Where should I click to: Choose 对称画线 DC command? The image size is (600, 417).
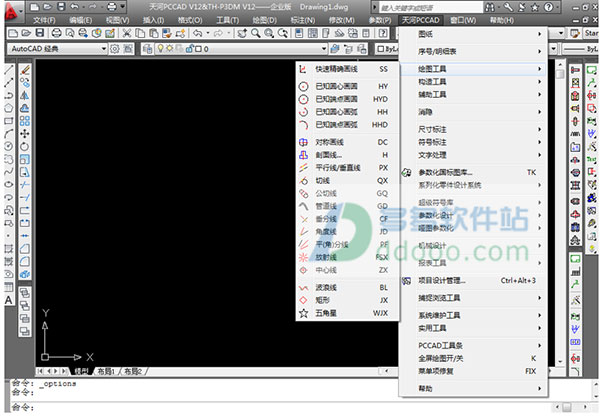click(x=347, y=142)
